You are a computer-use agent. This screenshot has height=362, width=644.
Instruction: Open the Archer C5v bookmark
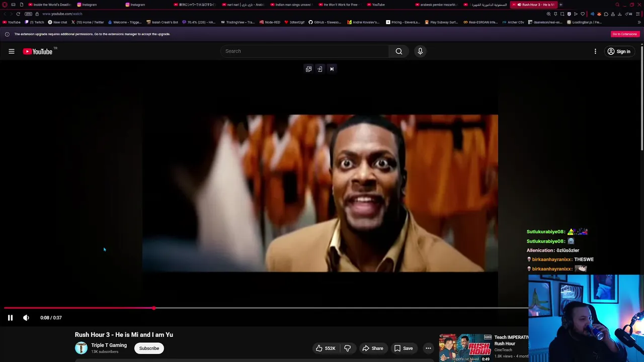pyautogui.click(x=513, y=22)
